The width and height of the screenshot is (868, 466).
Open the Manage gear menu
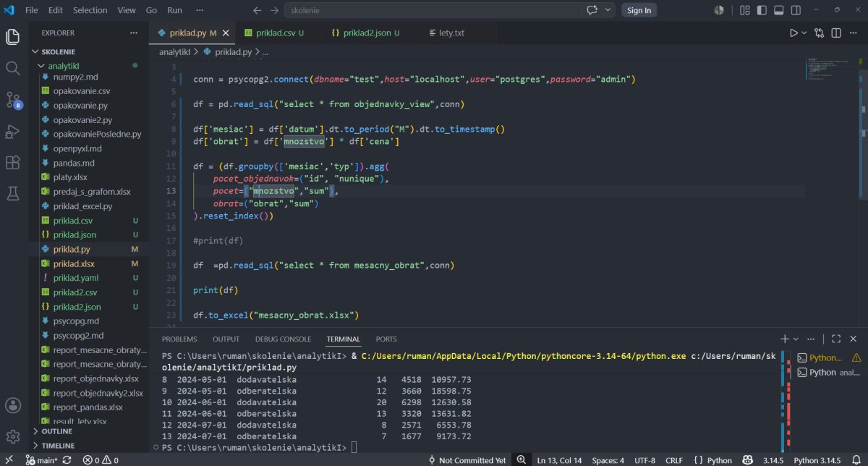coord(12,437)
